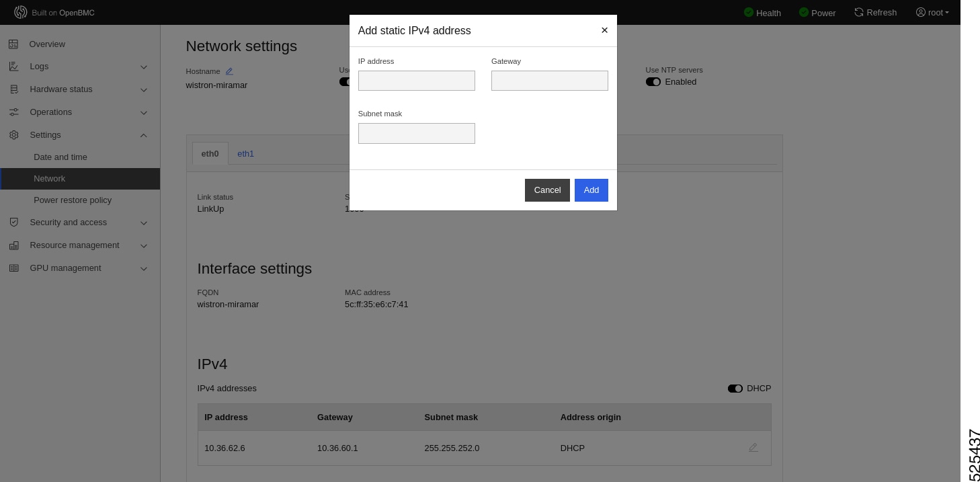The image size is (980, 482).
Task: Click the Security and access shield icon
Action: 13,223
